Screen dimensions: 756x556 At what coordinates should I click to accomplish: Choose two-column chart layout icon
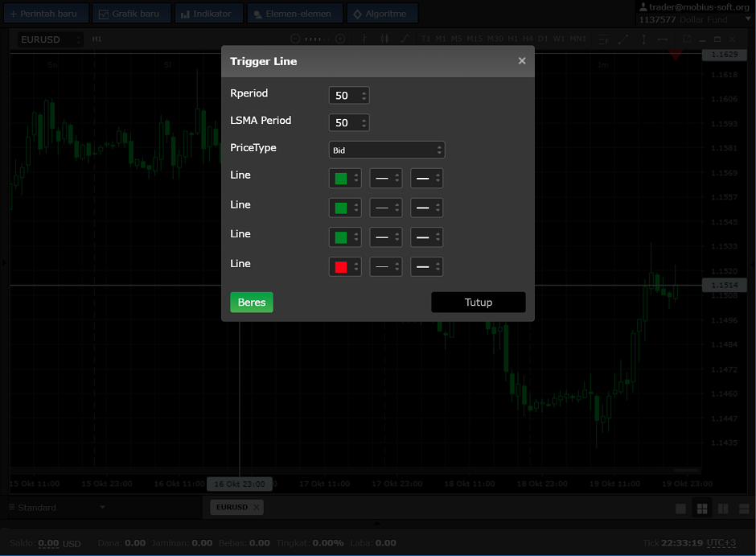coord(723,509)
